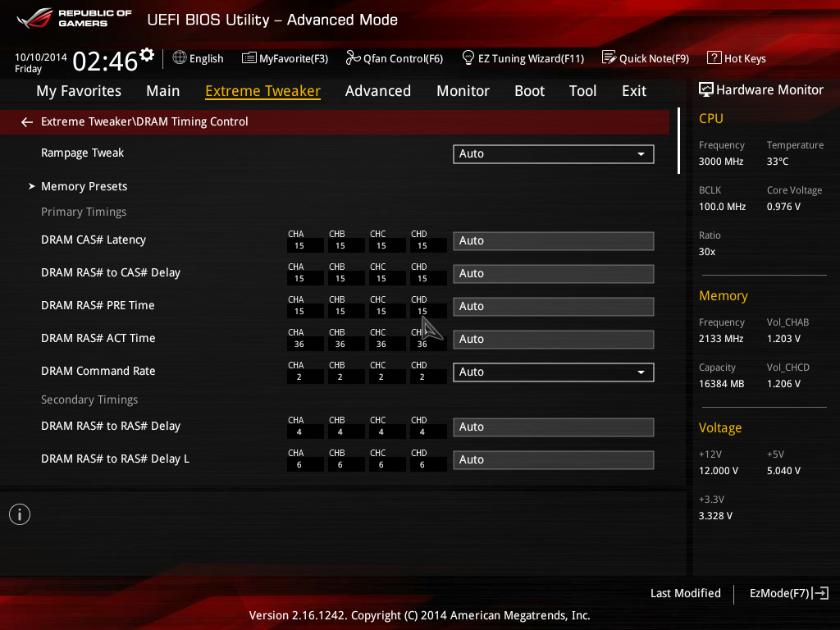Click the settings gear next to the clock
Viewport: 840px width, 630px height.
tap(147, 55)
